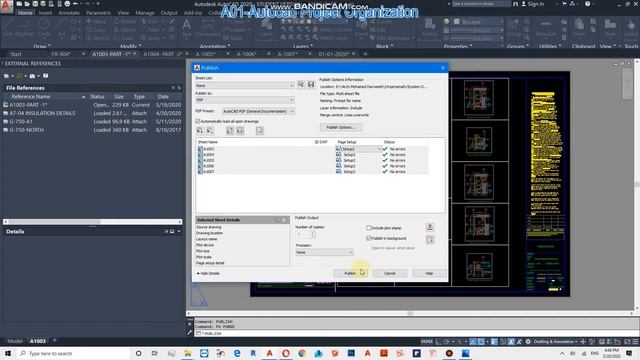Viewport: 640px width, 360px height.
Task: Select the G-750-NORTH reference row
Action: point(92,130)
